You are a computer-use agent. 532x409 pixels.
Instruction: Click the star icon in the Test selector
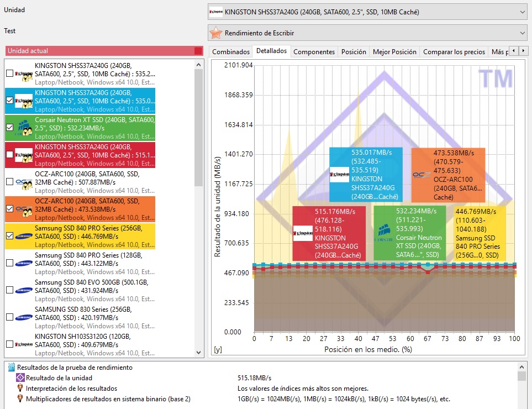tap(216, 33)
